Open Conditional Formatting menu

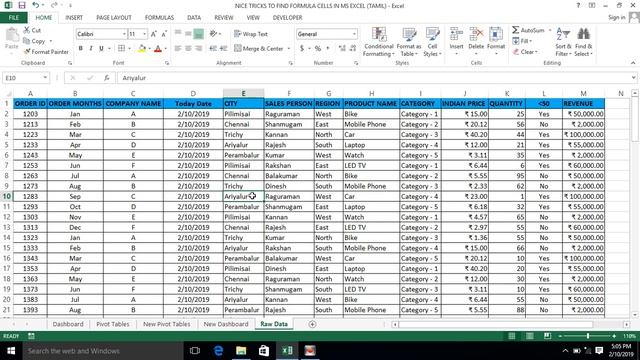pyautogui.click(x=379, y=42)
